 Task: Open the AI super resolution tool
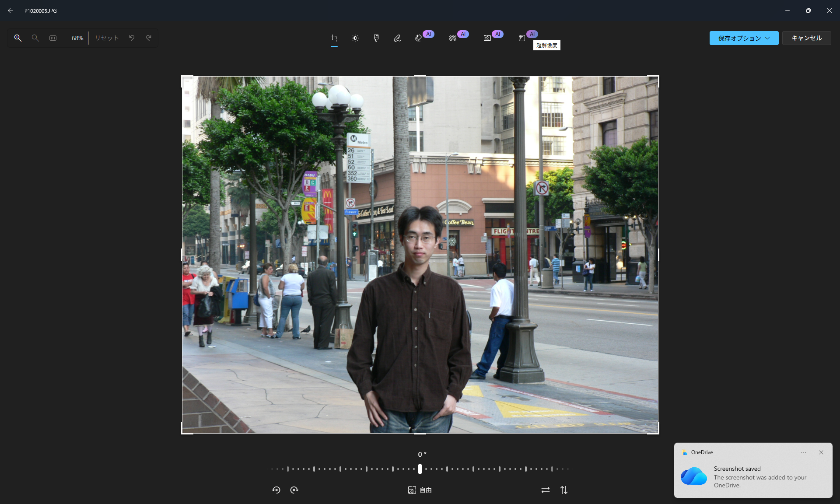coord(522,38)
